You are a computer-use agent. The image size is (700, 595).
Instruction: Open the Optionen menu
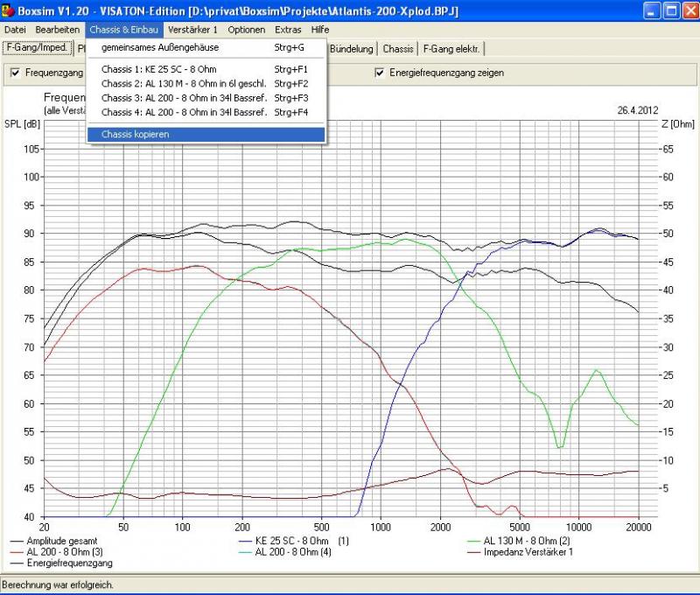tap(246, 30)
